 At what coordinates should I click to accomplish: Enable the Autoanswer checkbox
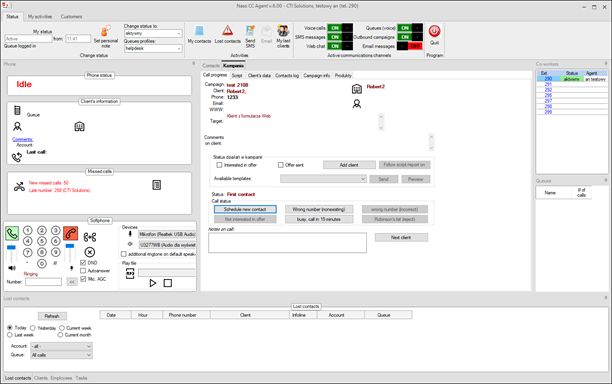tap(83, 270)
